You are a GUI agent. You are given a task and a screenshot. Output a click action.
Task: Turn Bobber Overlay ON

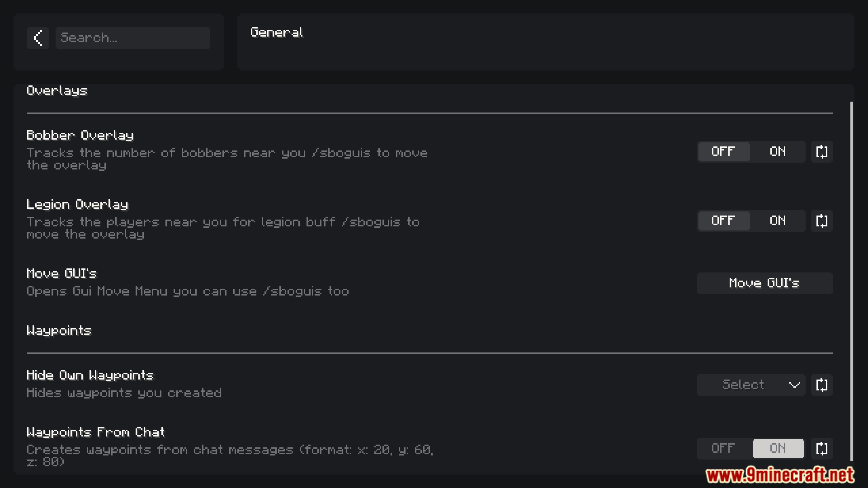point(778,152)
